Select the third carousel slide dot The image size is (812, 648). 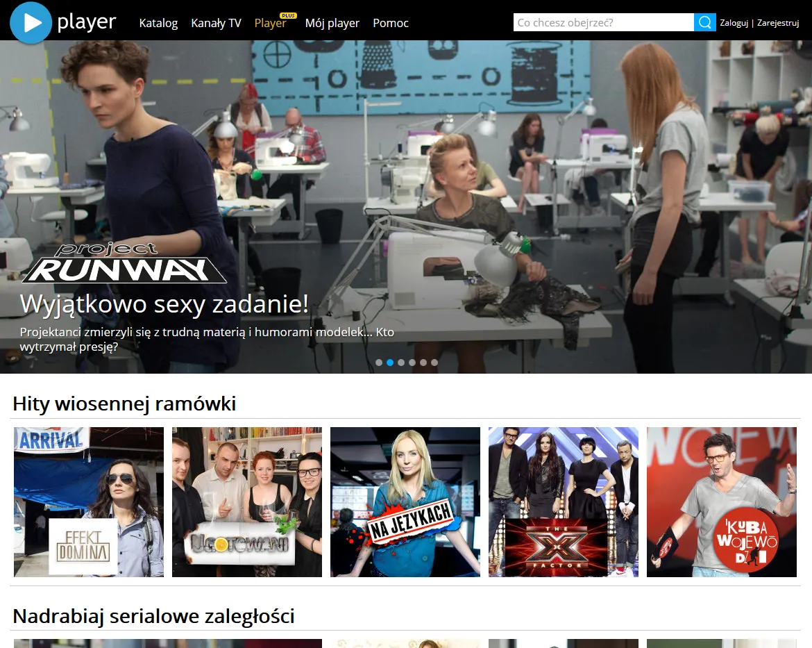point(401,363)
